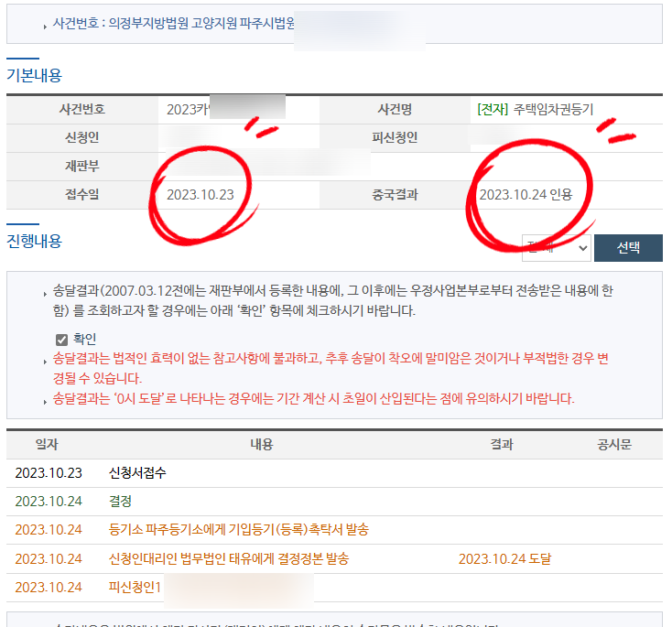The image size is (672, 627).
Task: Click the 내용 column header
Action: (261, 444)
